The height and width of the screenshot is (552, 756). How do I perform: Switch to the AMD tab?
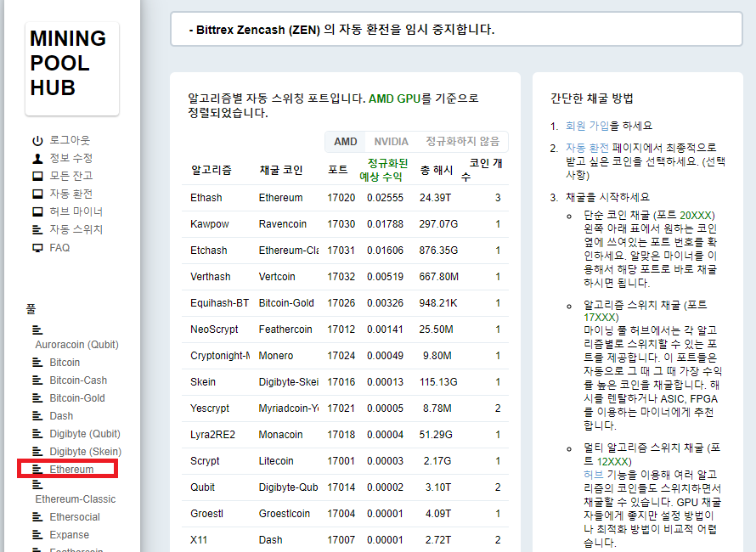click(345, 142)
